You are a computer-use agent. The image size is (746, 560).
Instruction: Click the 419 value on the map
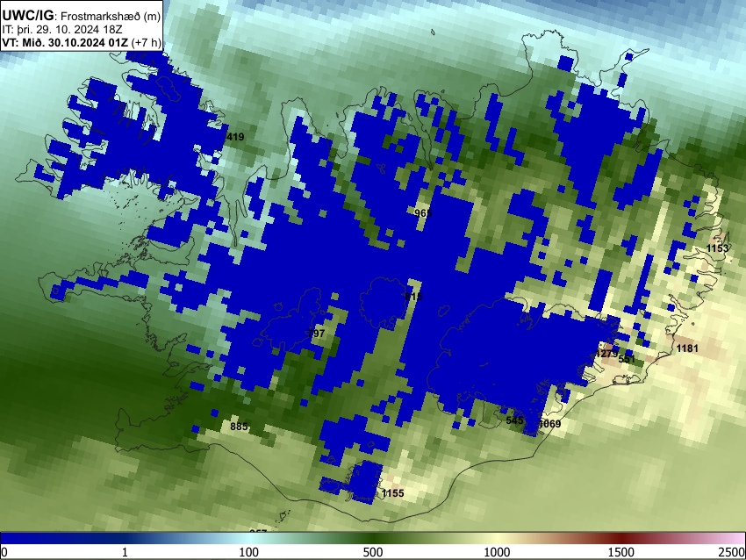[235, 137]
